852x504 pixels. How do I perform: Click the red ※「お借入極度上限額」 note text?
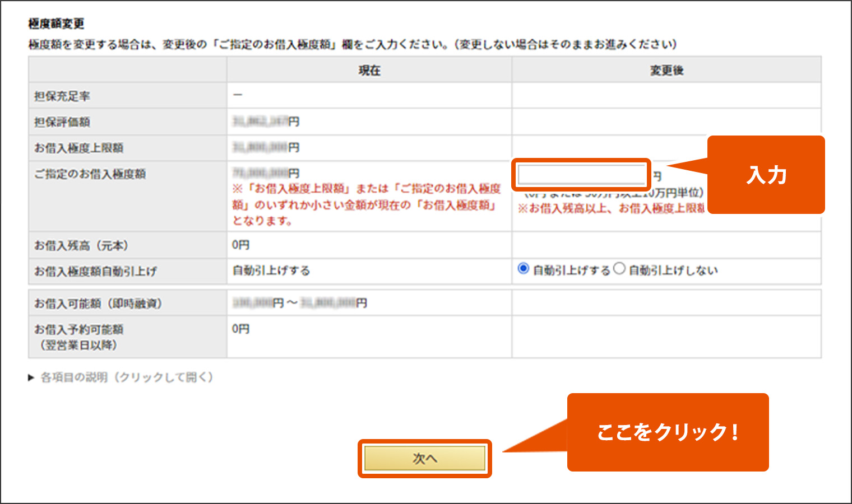coord(367,204)
